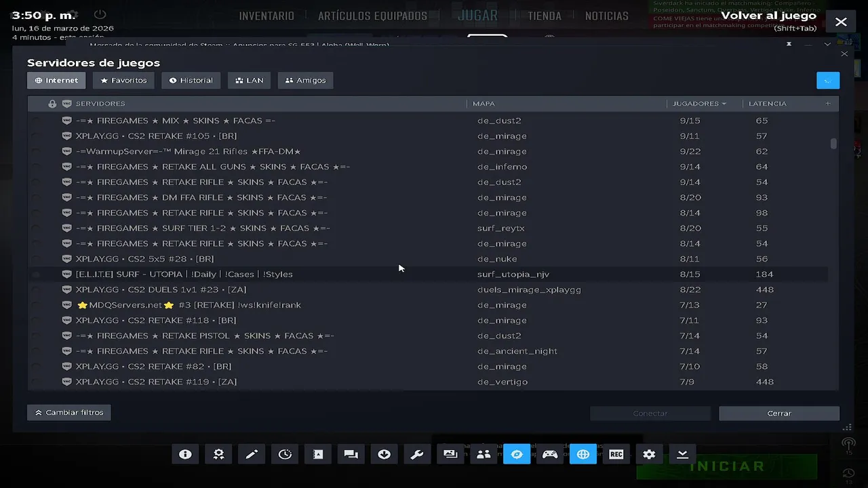Open overlay settings gear icon

click(649, 454)
